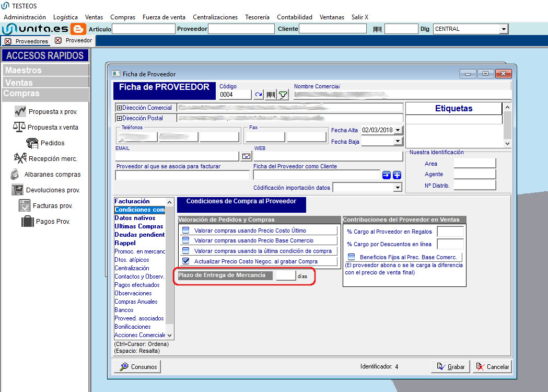Viewport: 548px width, 392px height.
Task: Open Recepción merc. shortcut
Action: [45, 158]
